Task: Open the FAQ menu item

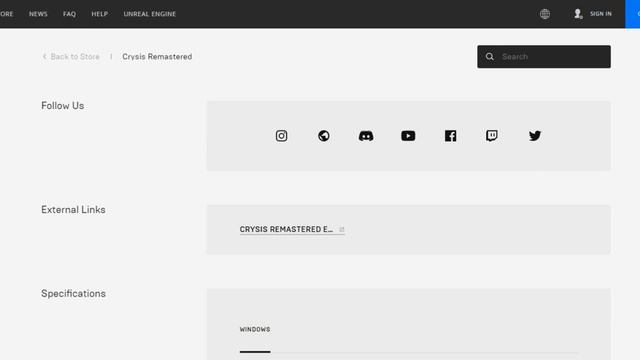Action: [69, 14]
